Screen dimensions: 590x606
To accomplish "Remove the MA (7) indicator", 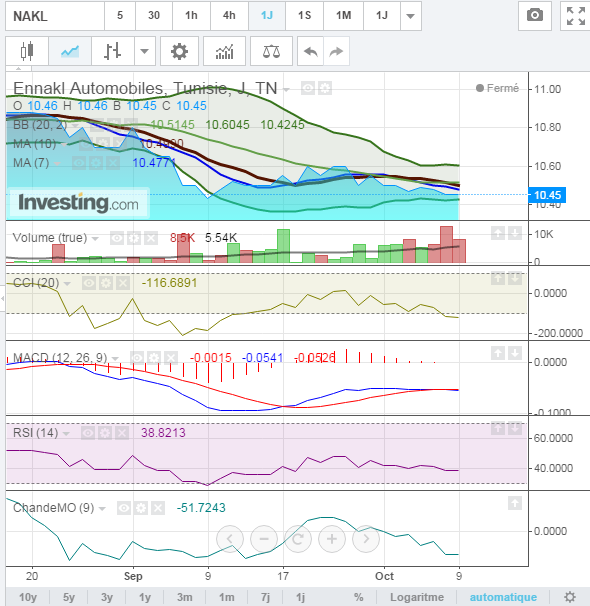I will [113, 163].
